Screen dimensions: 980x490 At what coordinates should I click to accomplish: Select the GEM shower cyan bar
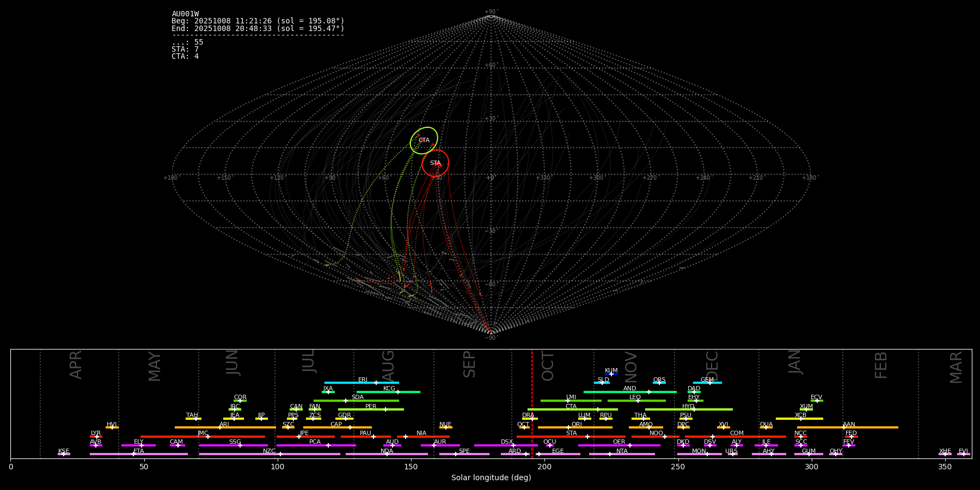(x=707, y=383)
